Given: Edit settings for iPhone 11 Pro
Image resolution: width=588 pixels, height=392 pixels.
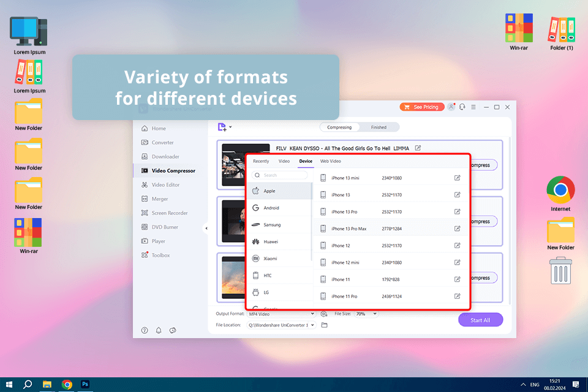Looking at the screenshot, I should click(457, 296).
